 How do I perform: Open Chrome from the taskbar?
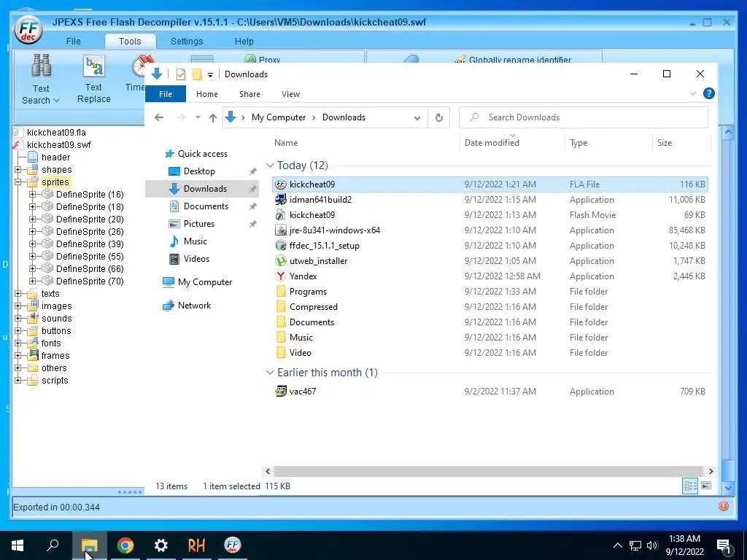pos(125,545)
